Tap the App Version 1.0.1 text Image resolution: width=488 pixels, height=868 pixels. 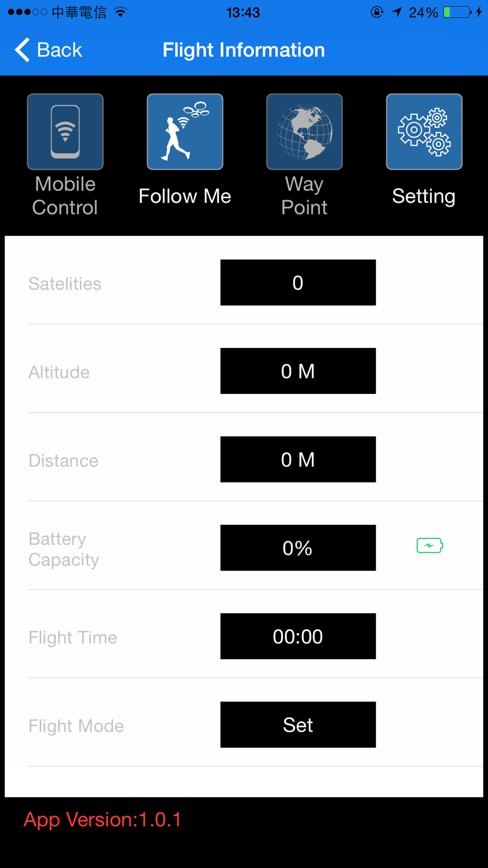point(102,820)
